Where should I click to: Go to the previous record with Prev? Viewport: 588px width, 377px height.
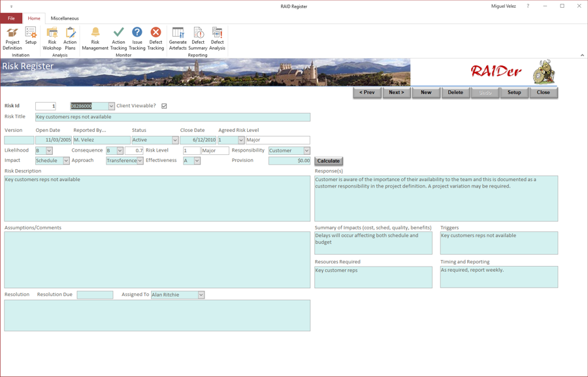pos(367,92)
